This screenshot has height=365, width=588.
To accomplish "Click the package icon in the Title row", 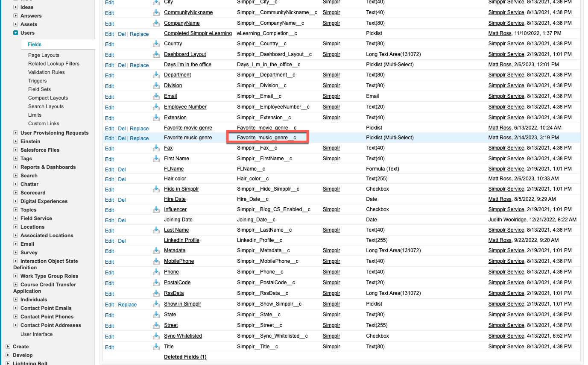I will click(x=156, y=346).
